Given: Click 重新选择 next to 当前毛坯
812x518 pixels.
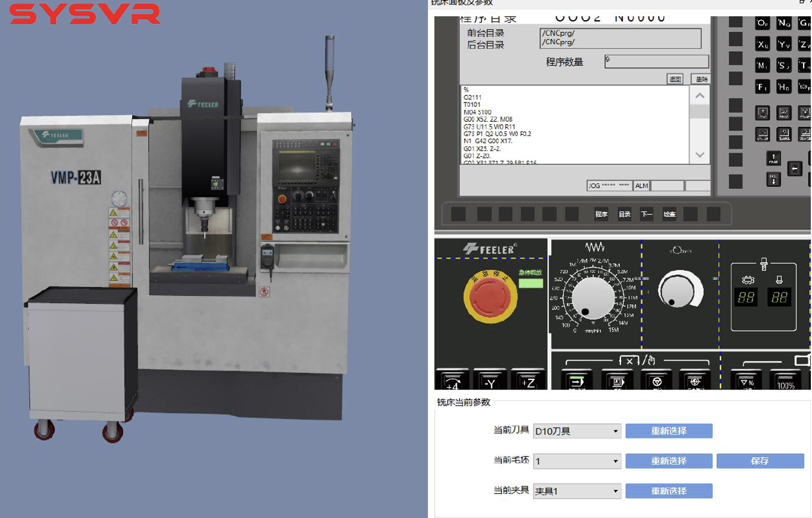Looking at the screenshot, I should [x=669, y=461].
